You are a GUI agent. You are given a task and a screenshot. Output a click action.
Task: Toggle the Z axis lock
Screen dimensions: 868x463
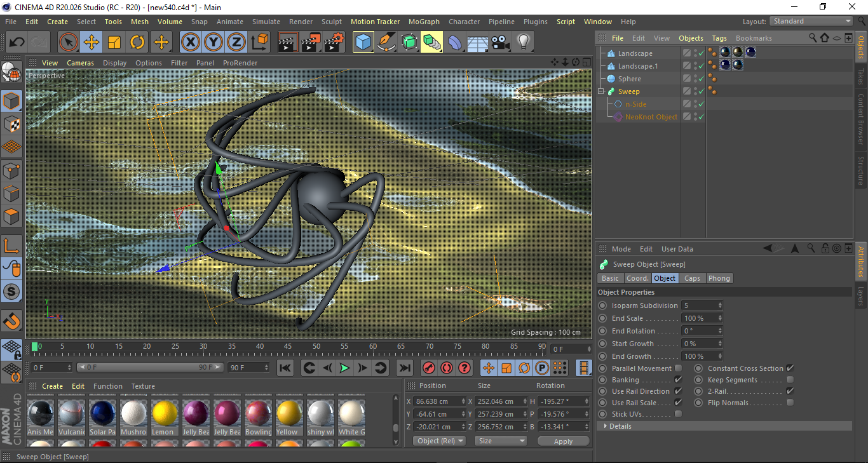pyautogui.click(x=236, y=43)
